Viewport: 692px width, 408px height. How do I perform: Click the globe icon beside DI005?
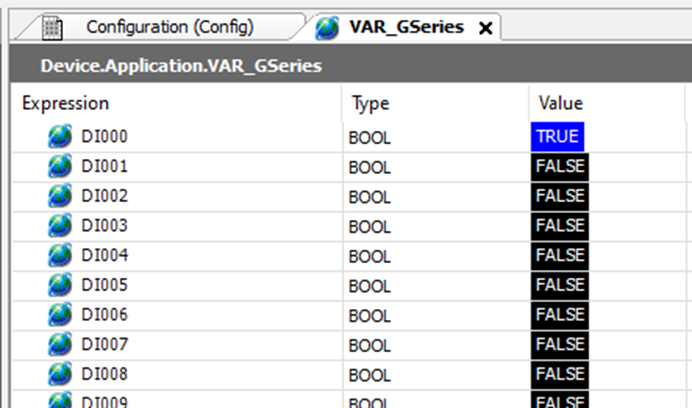[x=61, y=286]
